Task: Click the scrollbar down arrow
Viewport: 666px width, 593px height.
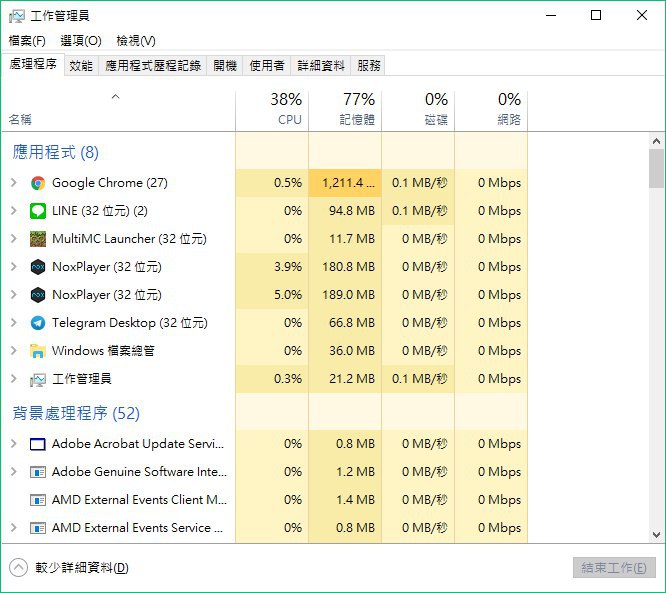Action: point(656,535)
